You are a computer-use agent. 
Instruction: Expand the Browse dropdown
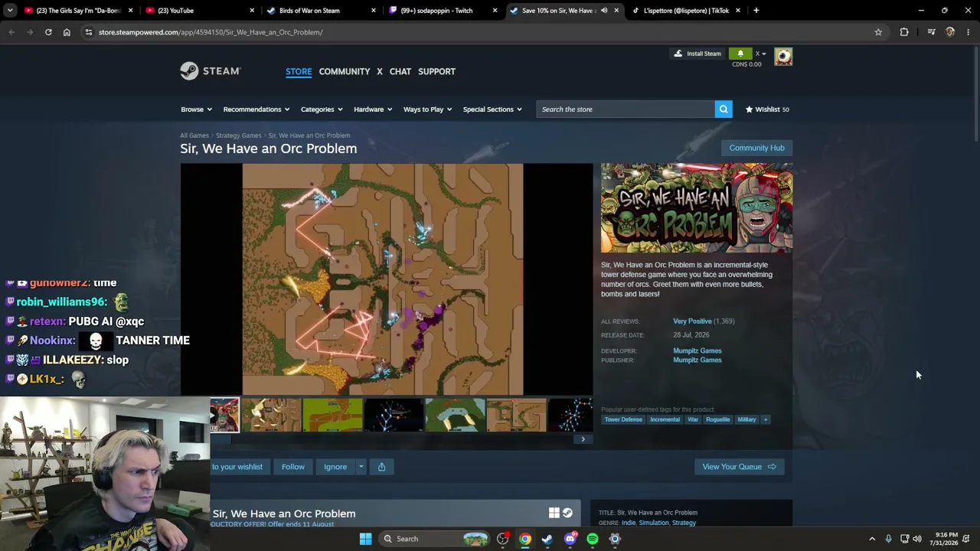point(196,109)
